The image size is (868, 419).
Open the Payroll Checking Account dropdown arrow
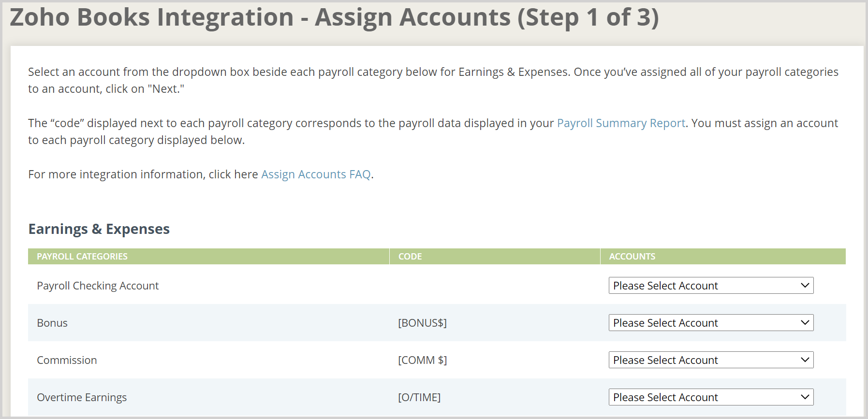pos(804,285)
